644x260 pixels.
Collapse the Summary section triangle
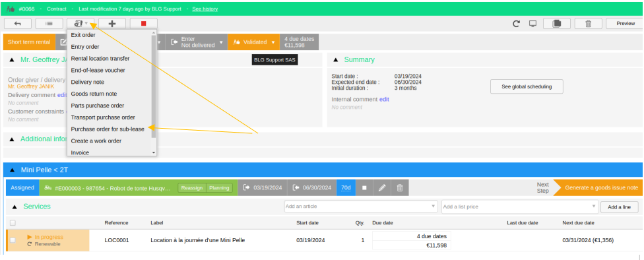coord(336,60)
